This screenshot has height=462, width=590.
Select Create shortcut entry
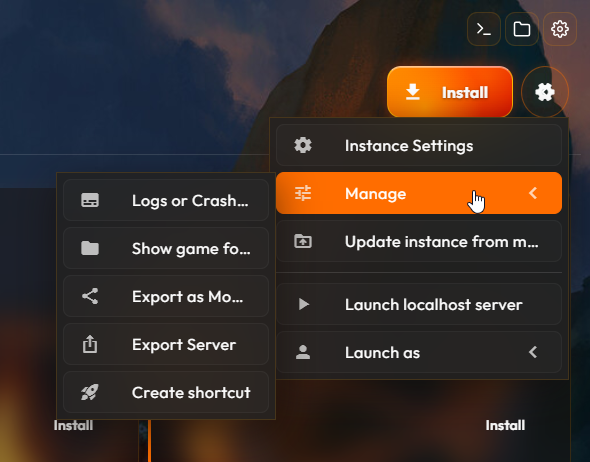[166, 392]
